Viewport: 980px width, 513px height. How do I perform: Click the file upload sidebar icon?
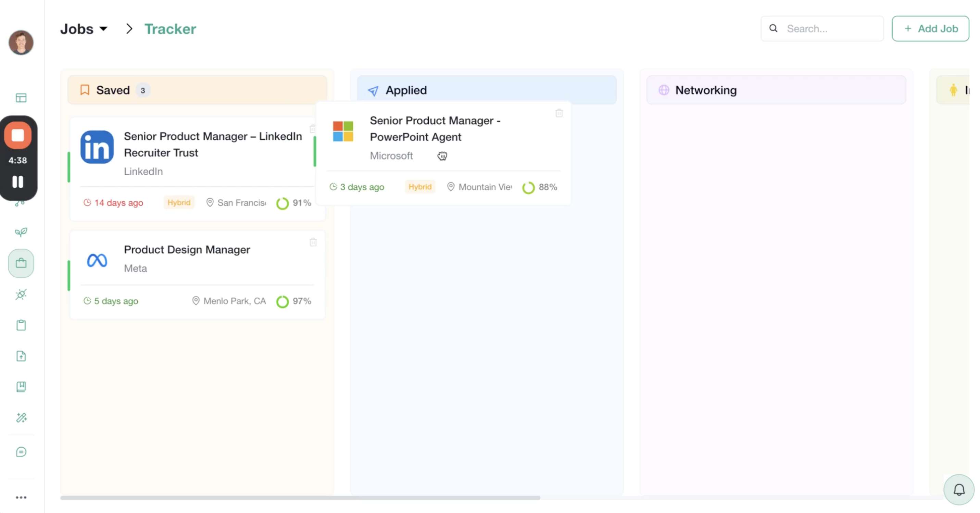click(21, 356)
